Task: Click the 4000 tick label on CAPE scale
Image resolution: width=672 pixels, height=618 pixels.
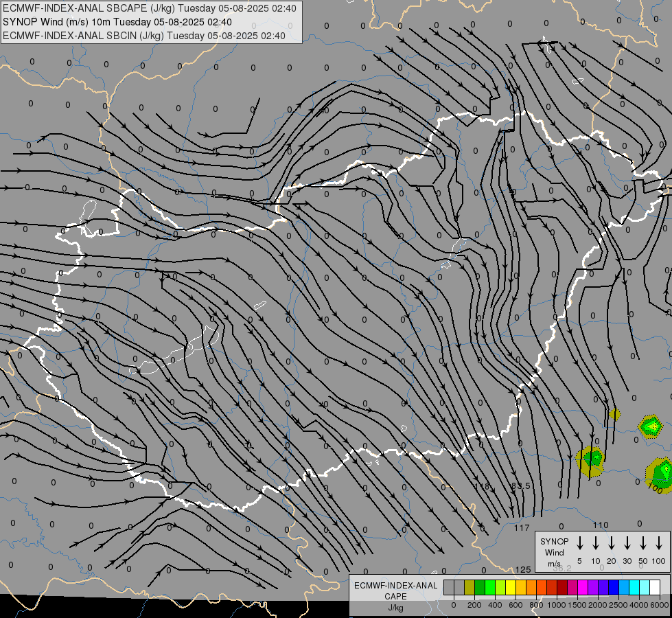Action: point(639,605)
